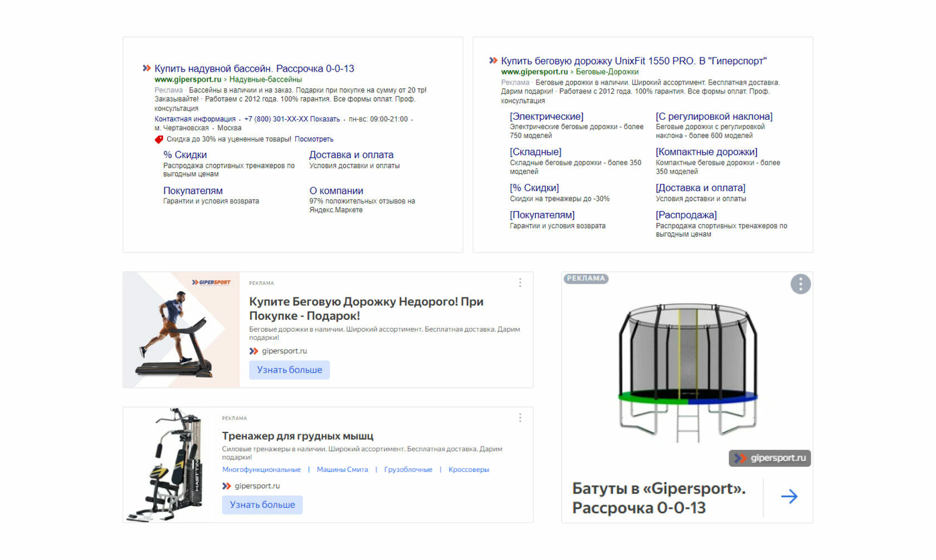Click the trampoline product image
The image size is (936, 560).
688,372
